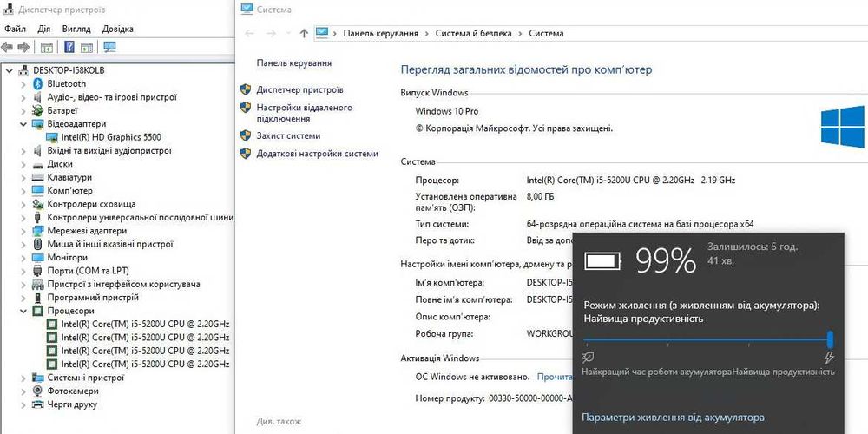
Task: Click the shield icon next to Диспетчер пристроїв
Action: click(x=246, y=89)
